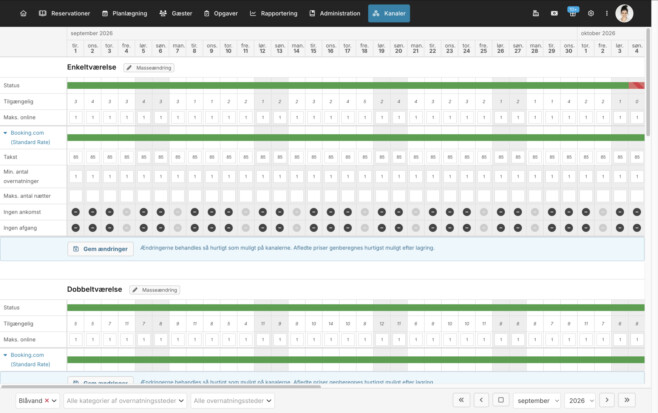The height and width of the screenshot is (413, 658).
Task: Open the settings gear icon
Action: (591, 13)
